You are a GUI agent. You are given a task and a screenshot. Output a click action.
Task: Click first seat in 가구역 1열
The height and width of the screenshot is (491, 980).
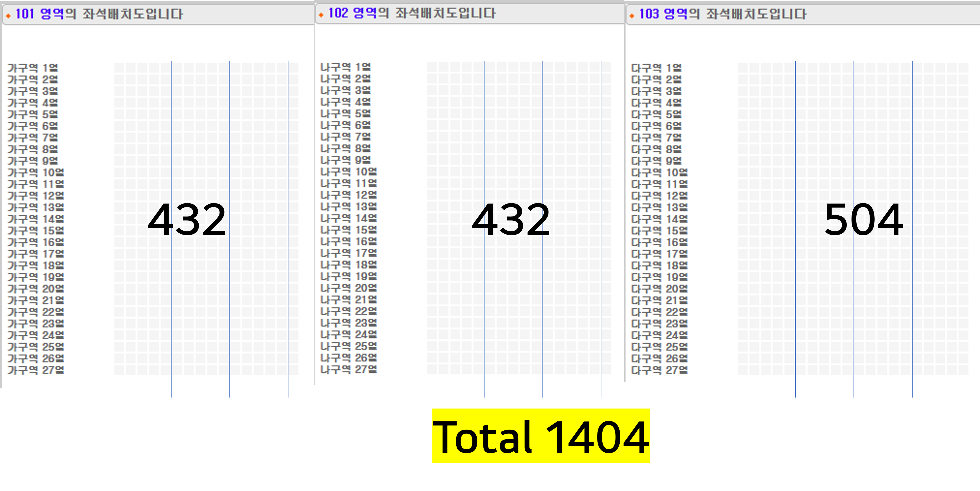coord(119,68)
